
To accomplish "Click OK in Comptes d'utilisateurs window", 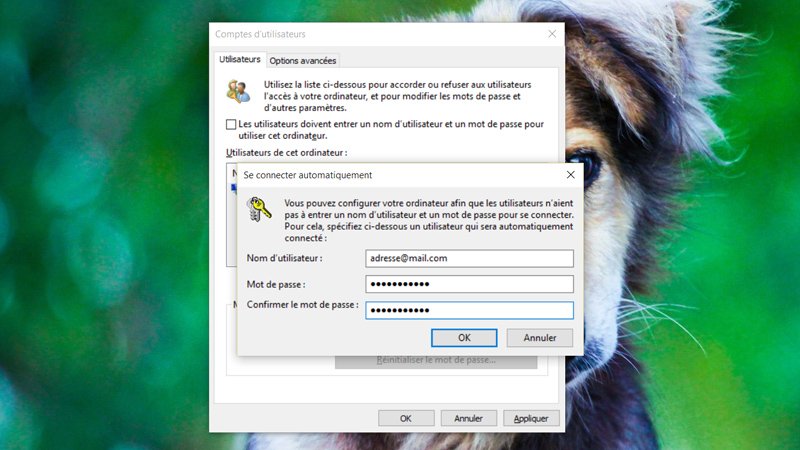I will point(406,418).
